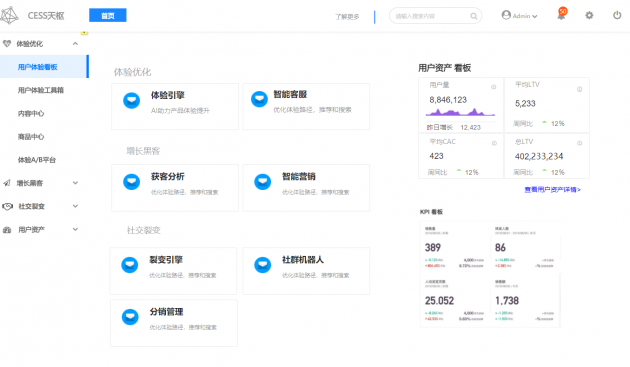Click the power logout icon
Image resolution: width=630 pixels, height=367 pixels.
pyautogui.click(x=617, y=15)
